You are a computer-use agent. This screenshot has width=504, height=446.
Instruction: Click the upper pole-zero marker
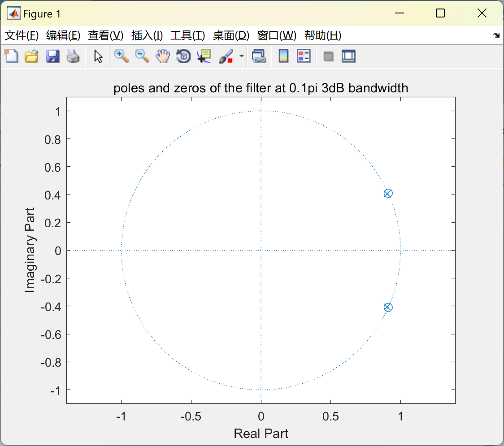click(x=388, y=194)
